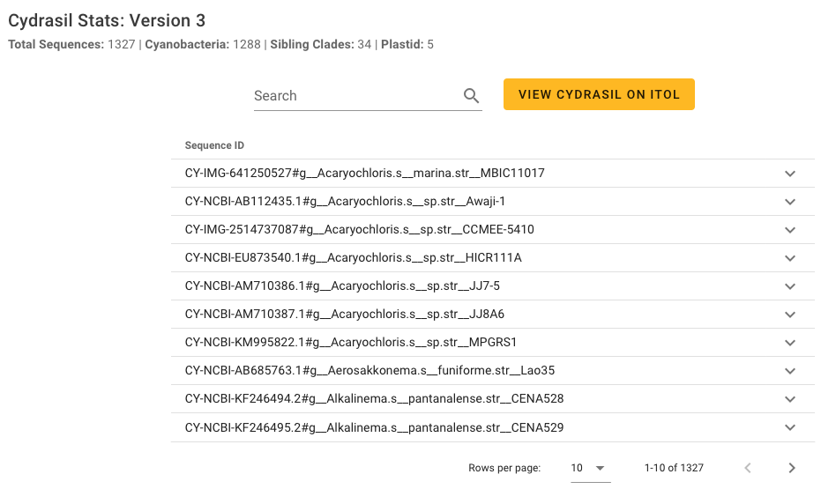Select CY-IMG-641250527 Acaryochloris marina text
Screen dimensions: 836x504
tap(365, 174)
